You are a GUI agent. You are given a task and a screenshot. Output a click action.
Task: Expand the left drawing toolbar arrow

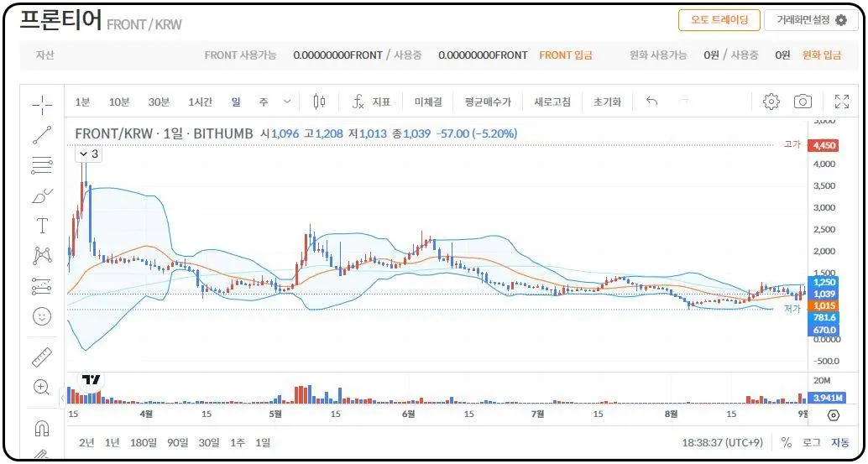pos(62,398)
